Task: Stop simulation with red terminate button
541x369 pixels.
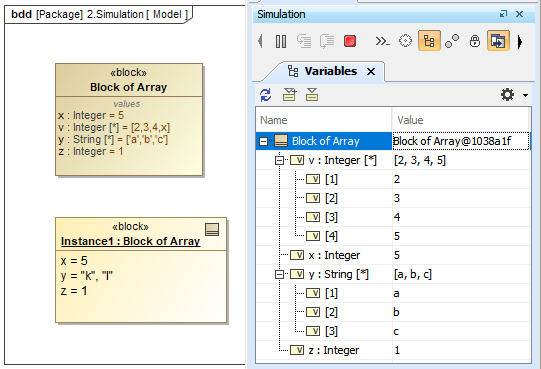Action: point(350,41)
